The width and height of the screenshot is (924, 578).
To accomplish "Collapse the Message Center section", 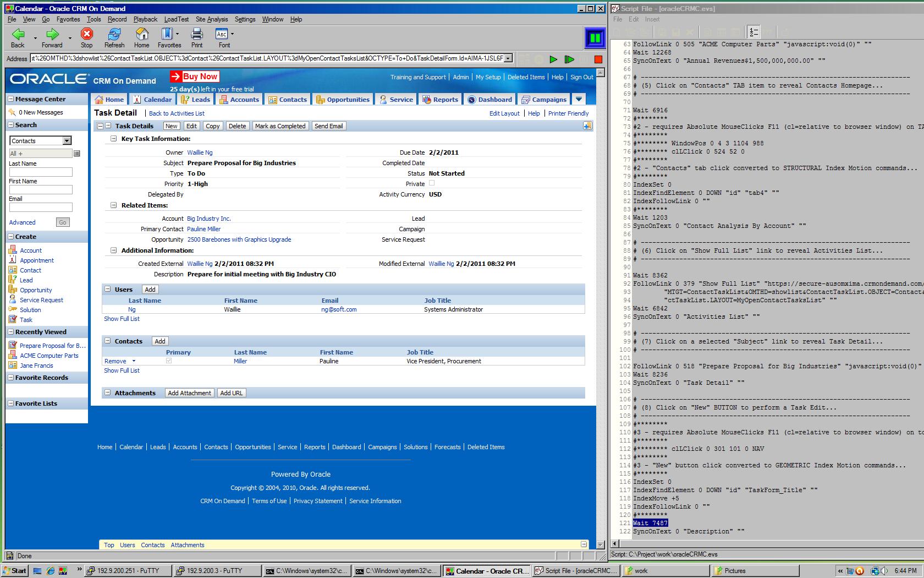I will point(10,99).
